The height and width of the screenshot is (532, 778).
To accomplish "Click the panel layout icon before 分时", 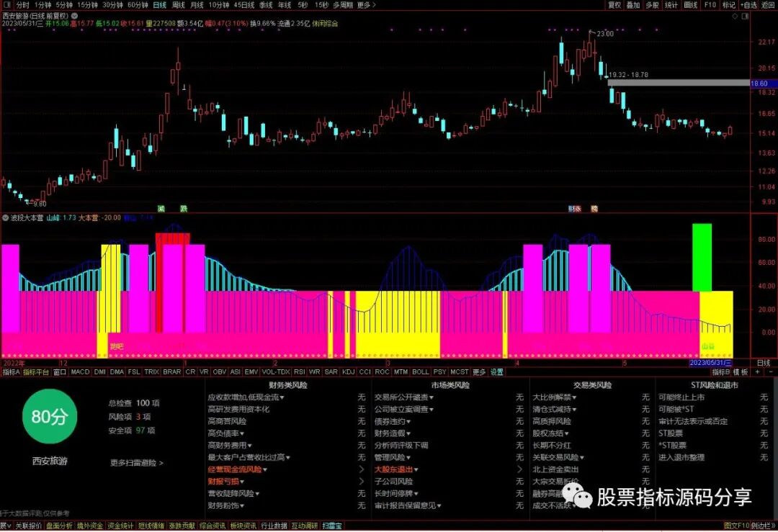I will 6,4.
